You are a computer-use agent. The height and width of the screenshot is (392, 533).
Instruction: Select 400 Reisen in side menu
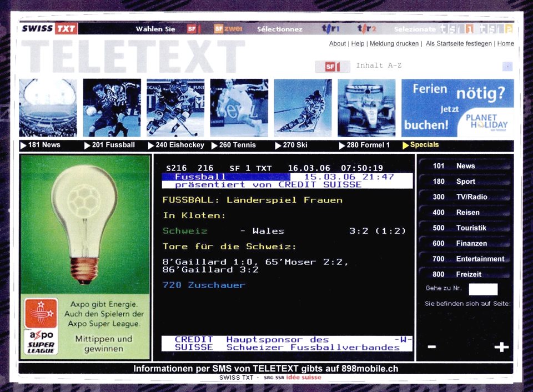click(465, 213)
